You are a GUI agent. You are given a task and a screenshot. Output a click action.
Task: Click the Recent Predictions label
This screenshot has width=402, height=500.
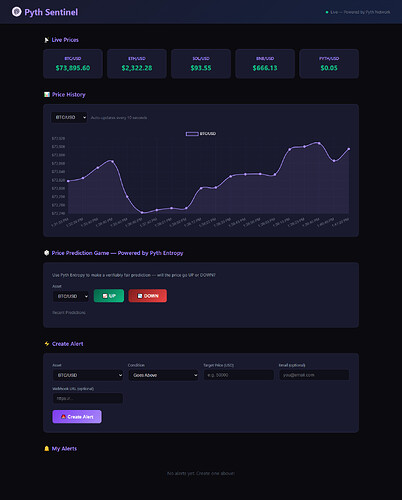click(69, 312)
